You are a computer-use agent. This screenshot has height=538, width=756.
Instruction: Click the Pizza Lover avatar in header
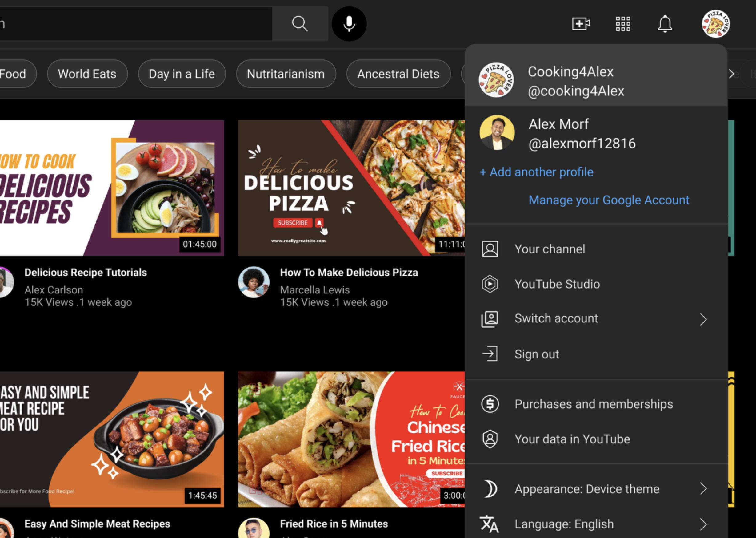(x=716, y=24)
